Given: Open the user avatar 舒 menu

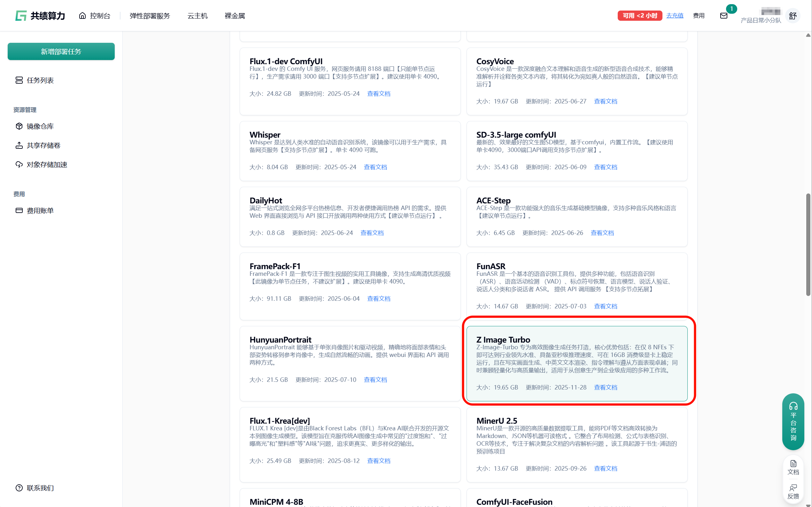Looking at the screenshot, I should (793, 16).
